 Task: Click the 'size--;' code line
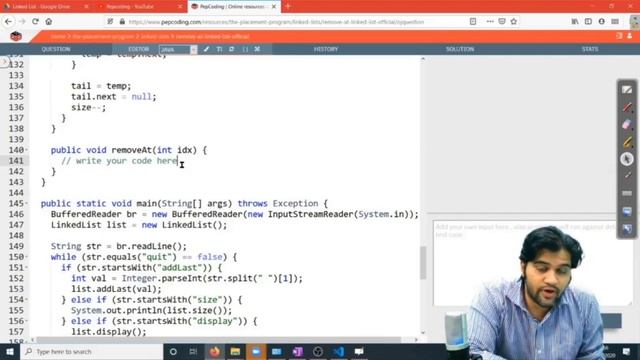pos(89,107)
